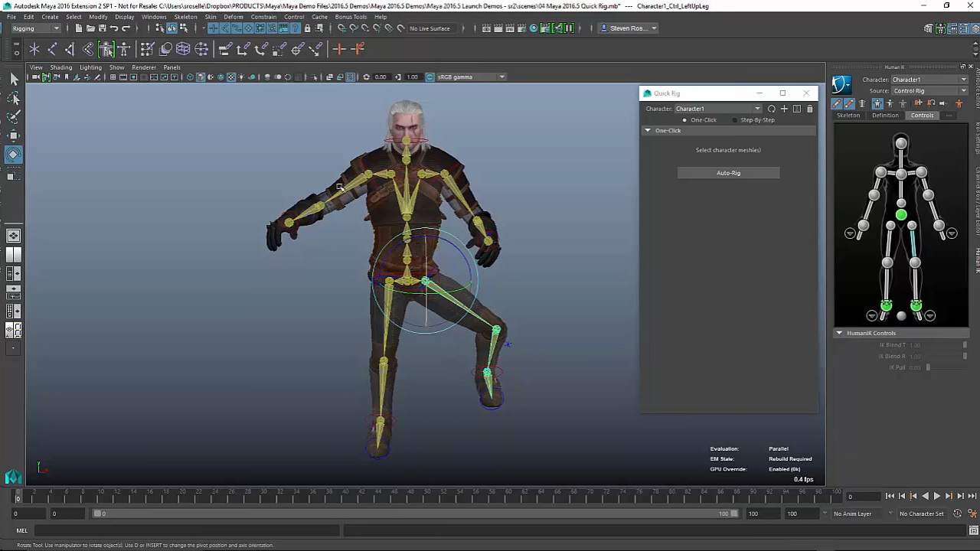Activate the Lasso select tool
980x551 pixels.
tap(13, 98)
